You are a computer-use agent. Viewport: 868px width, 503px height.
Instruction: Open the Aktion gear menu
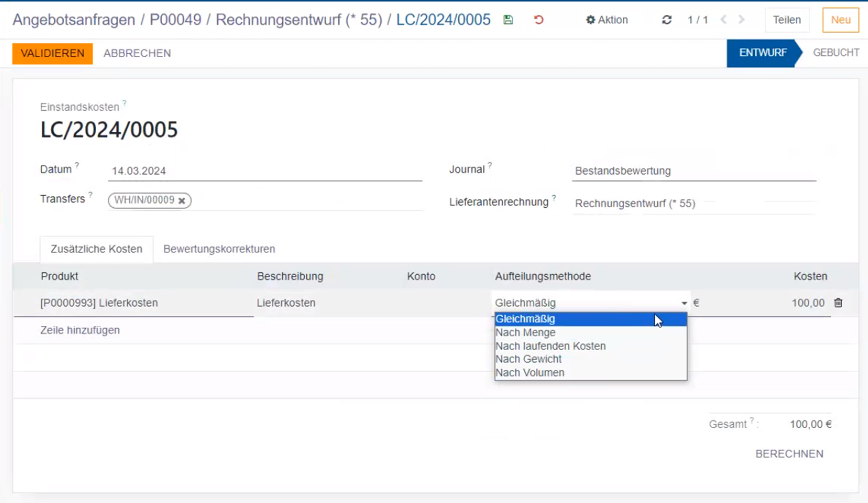606,20
